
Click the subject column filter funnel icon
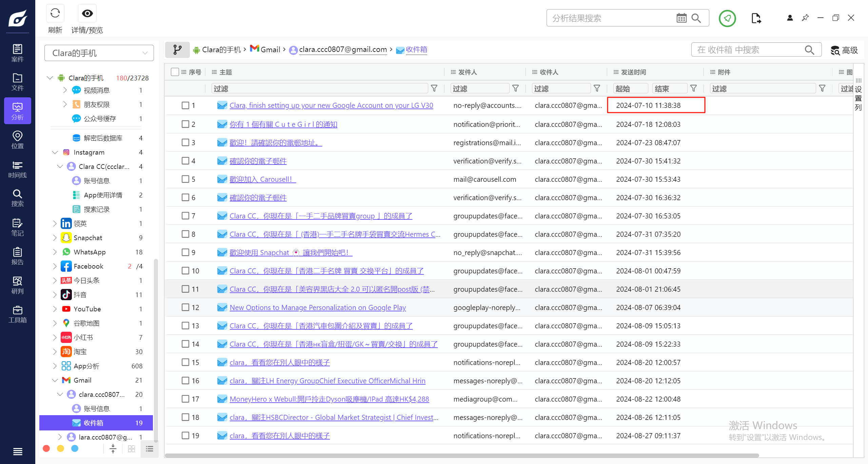point(434,89)
